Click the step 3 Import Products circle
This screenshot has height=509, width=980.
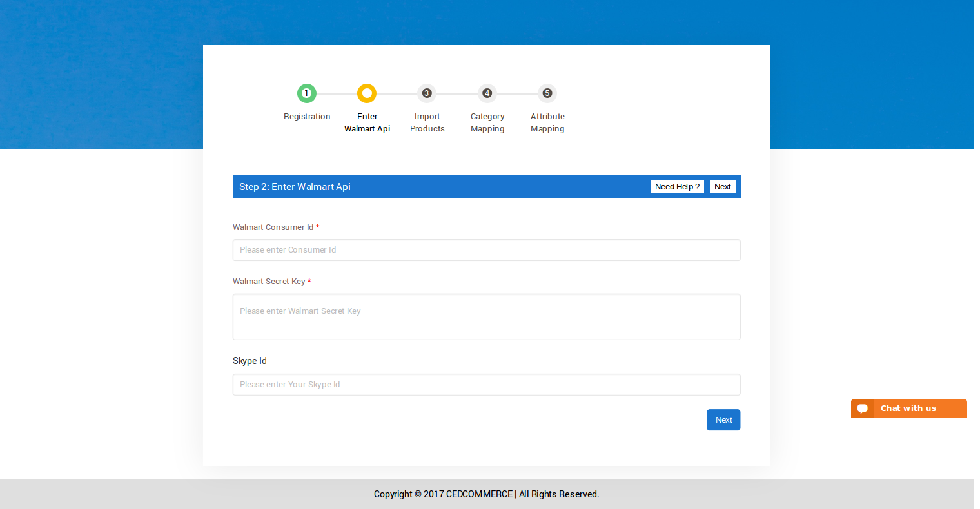tap(427, 93)
